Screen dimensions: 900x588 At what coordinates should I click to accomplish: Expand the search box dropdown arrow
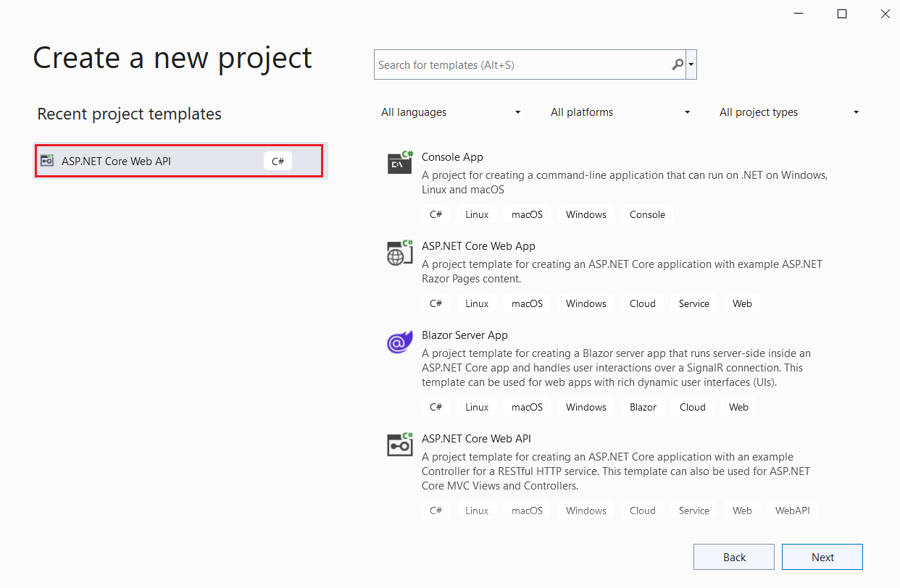[x=691, y=64]
